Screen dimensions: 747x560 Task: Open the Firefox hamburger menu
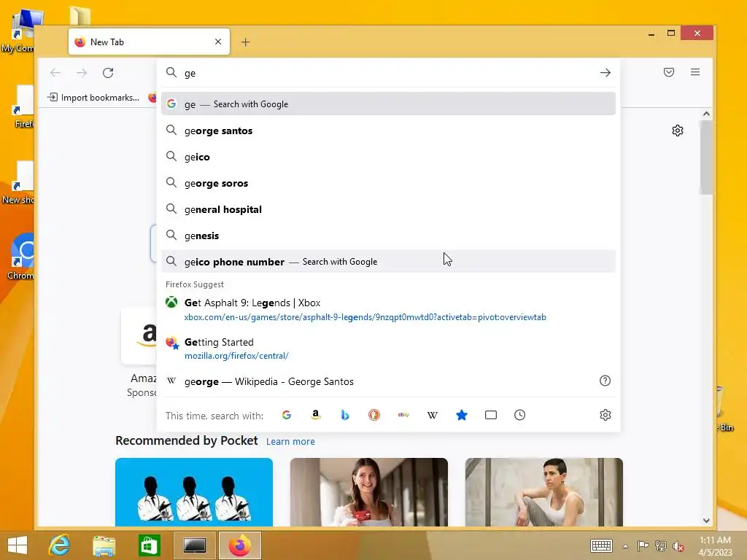[695, 72]
